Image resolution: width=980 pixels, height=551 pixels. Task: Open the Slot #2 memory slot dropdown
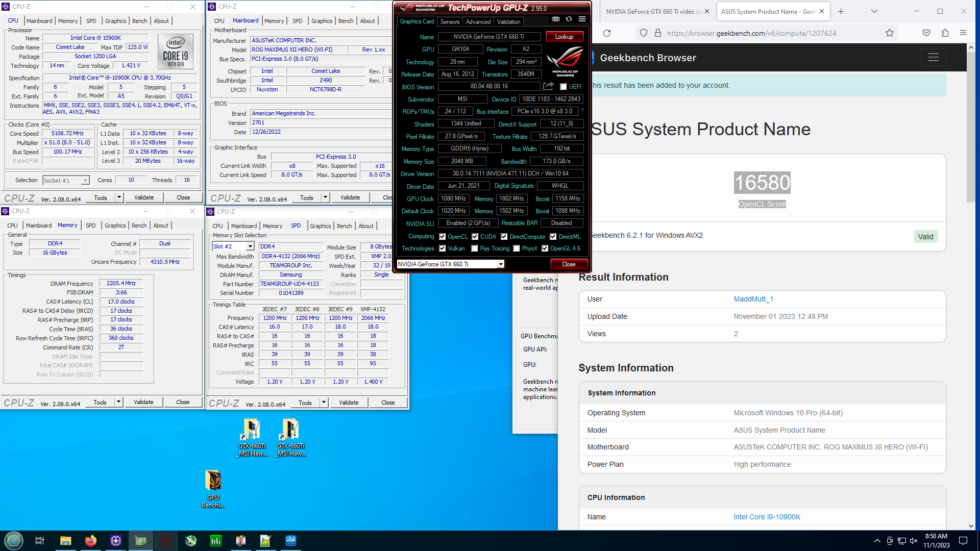pos(233,246)
